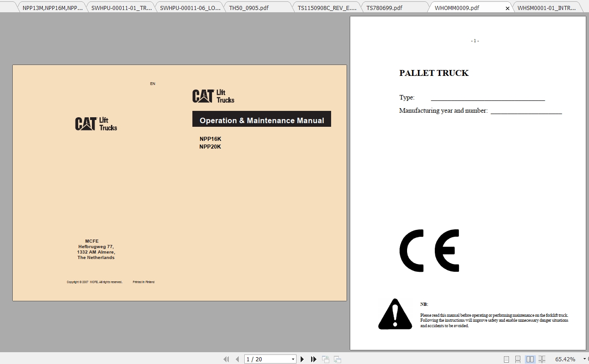
Task: Click the 'Printed in Finland' text
Action: [144, 282]
